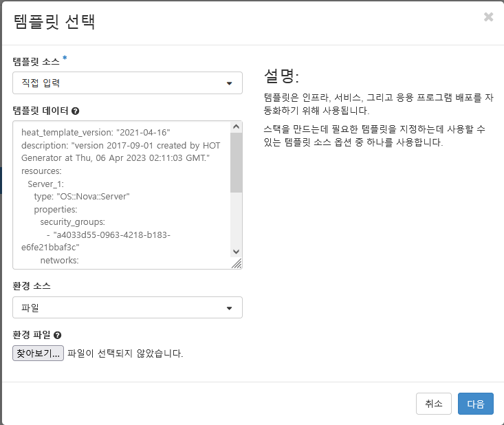504x425 pixels.
Task: Click the 'type: "OS::Nova::Server"' line
Action: 82,197
